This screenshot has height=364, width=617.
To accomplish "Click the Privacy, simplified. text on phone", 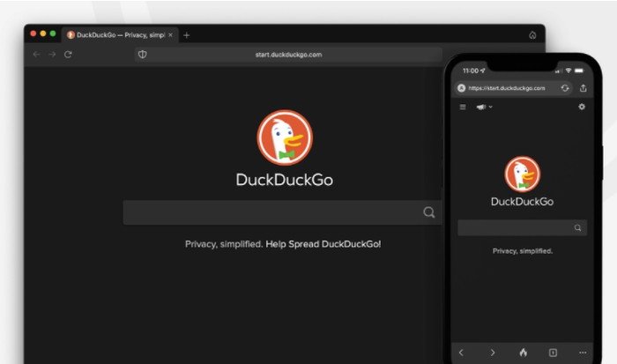I will coord(523,251).
